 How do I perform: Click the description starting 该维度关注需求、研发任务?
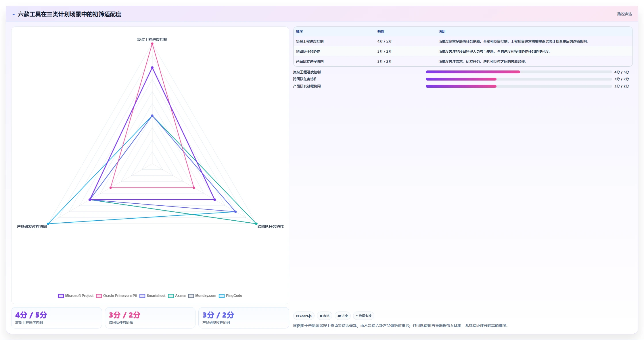482,62
